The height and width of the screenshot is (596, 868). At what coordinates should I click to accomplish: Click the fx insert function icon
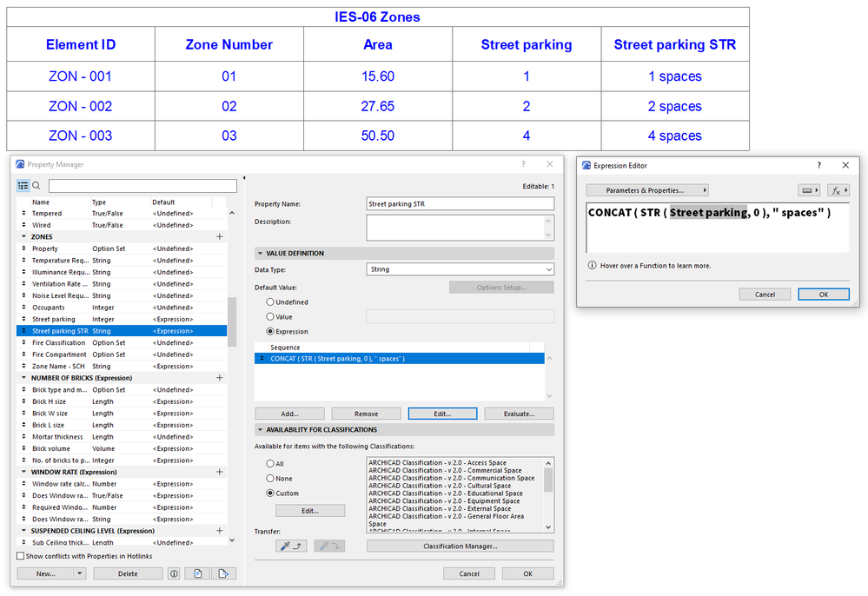[835, 189]
